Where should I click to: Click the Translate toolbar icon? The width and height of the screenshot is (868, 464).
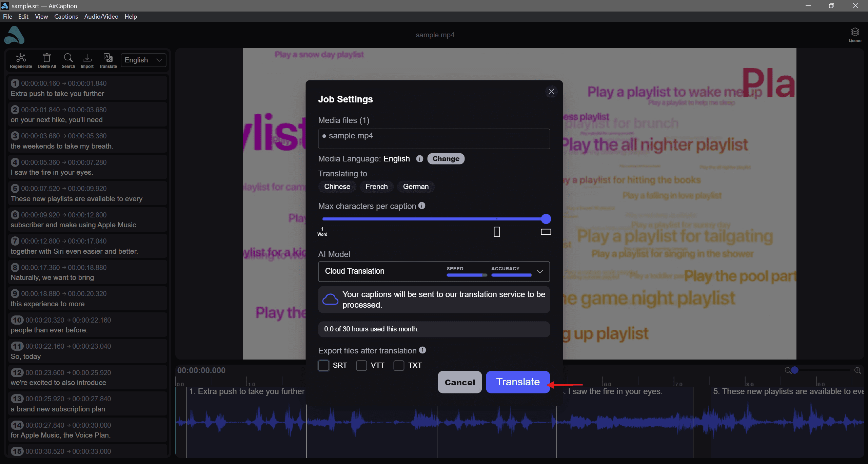(108, 61)
